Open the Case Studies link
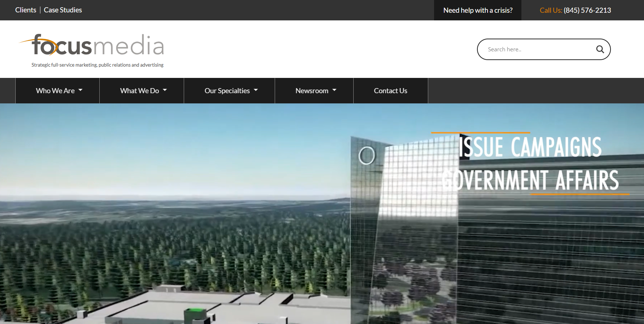This screenshot has height=324, width=644. [x=63, y=10]
